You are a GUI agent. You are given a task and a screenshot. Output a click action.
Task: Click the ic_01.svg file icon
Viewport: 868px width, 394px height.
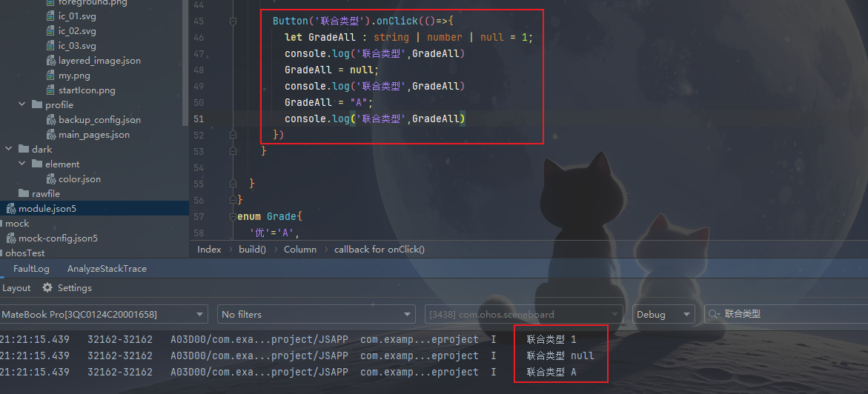[x=51, y=16]
